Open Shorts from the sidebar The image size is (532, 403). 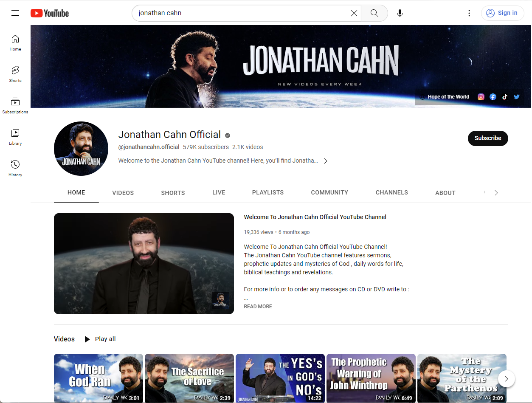click(x=15, y=74)
